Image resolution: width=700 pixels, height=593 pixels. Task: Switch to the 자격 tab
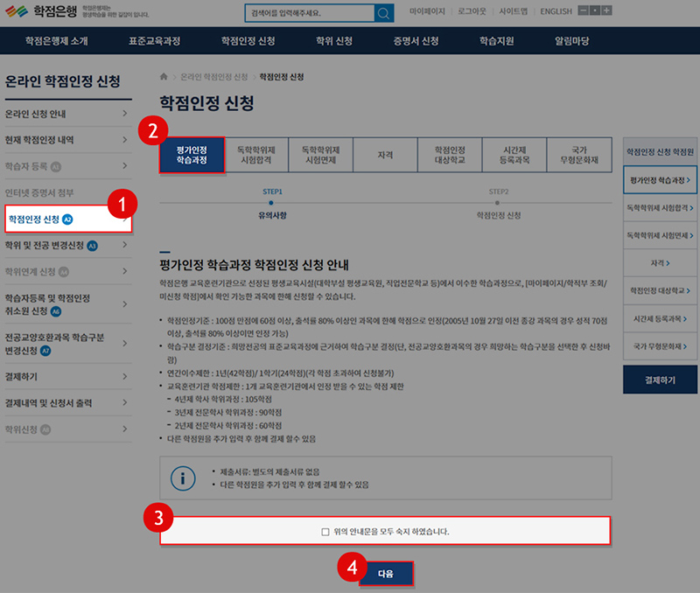click(x=385, y=156)
